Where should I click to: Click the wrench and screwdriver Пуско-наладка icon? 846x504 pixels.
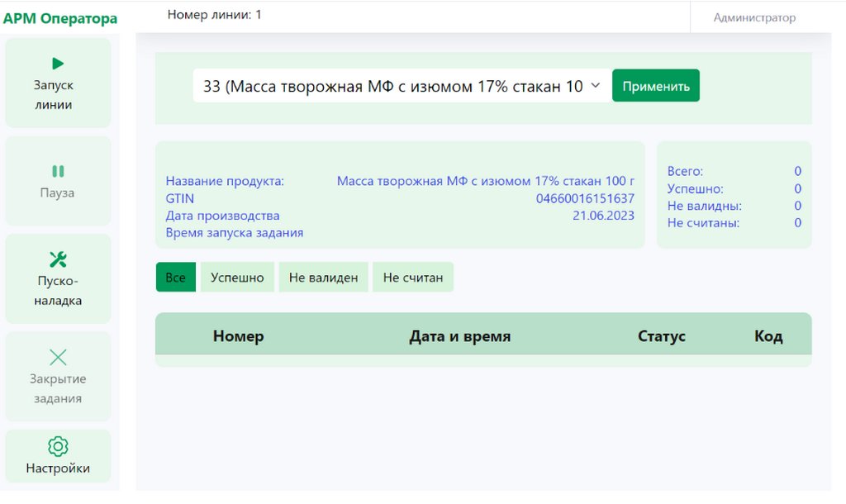click(x=58, y=259)
